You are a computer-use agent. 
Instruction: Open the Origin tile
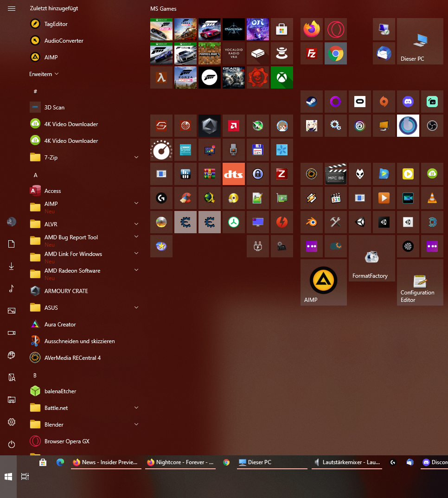tap(384, 102)
